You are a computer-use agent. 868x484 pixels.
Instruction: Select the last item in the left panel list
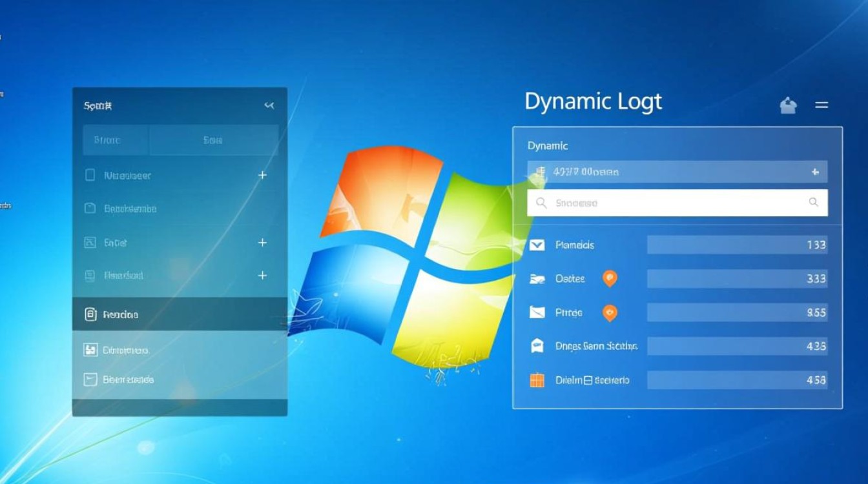pos(180,380)
